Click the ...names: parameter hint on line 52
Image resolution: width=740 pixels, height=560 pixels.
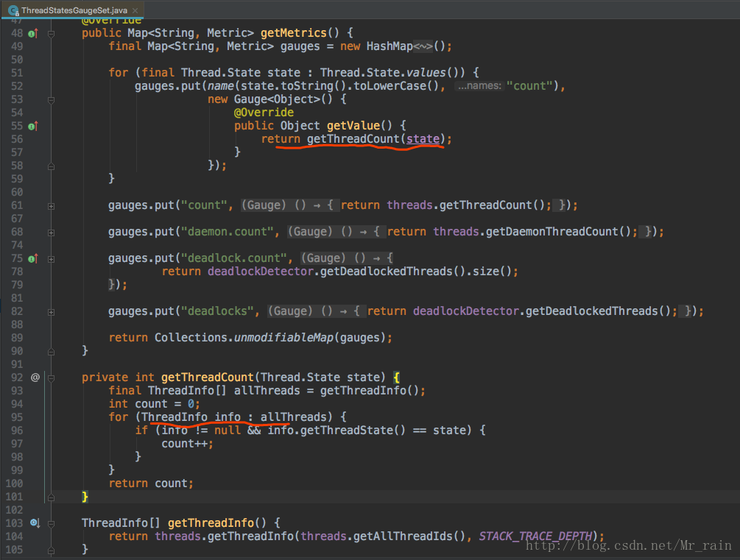pyautogui.click(x=479, y=86)
